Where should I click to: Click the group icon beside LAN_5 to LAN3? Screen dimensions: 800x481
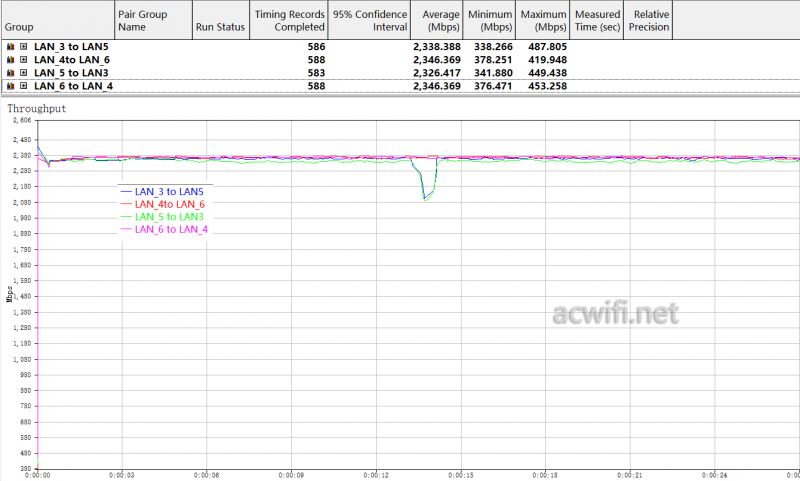click(x=10, y=73)
